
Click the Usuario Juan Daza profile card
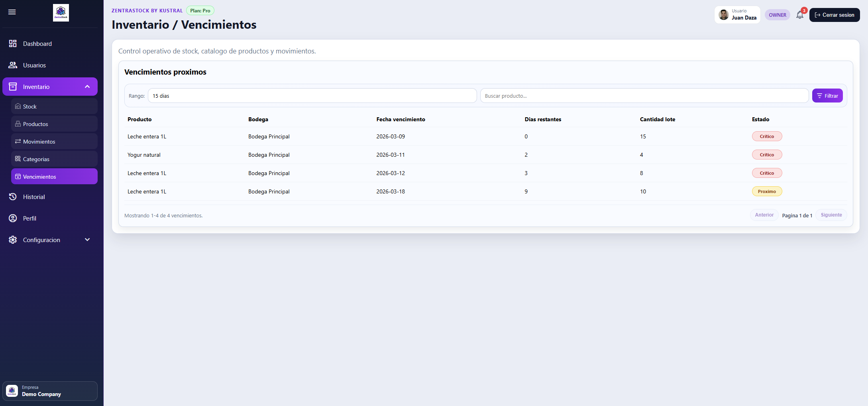[737, 15]
